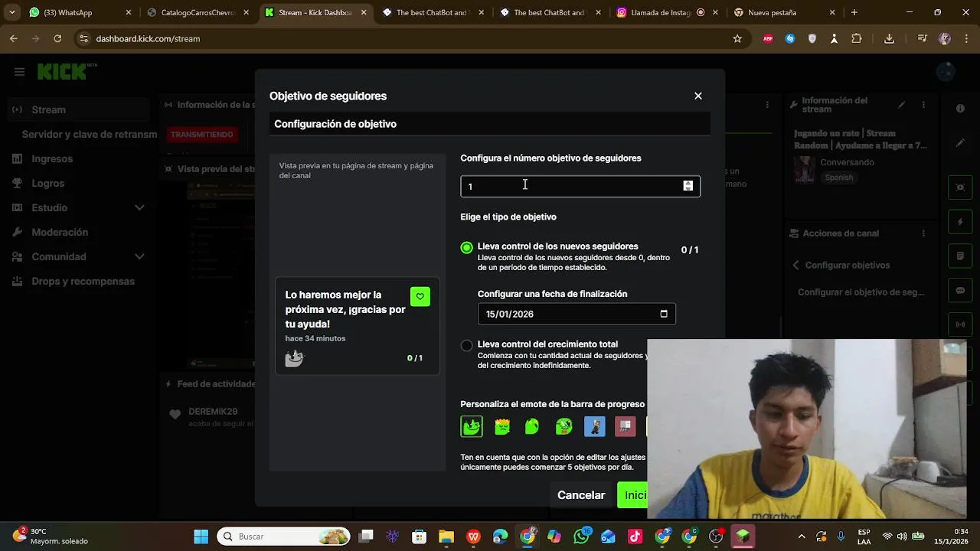Image resolution: width=980 pixels, height=551 pixels.
Task: Close the Objetivo de seguidores dialog
Action: (697, 96)
